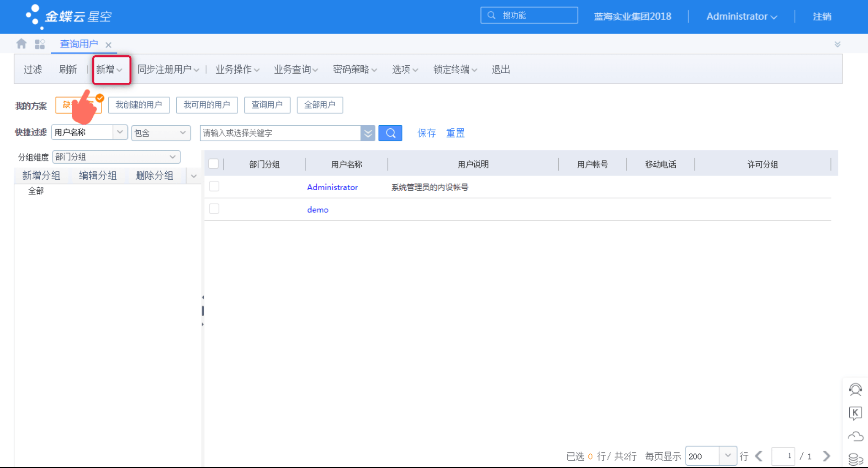Open the blue keyword search button
Viewport: 868px width, 468px height.
[390, 133]
